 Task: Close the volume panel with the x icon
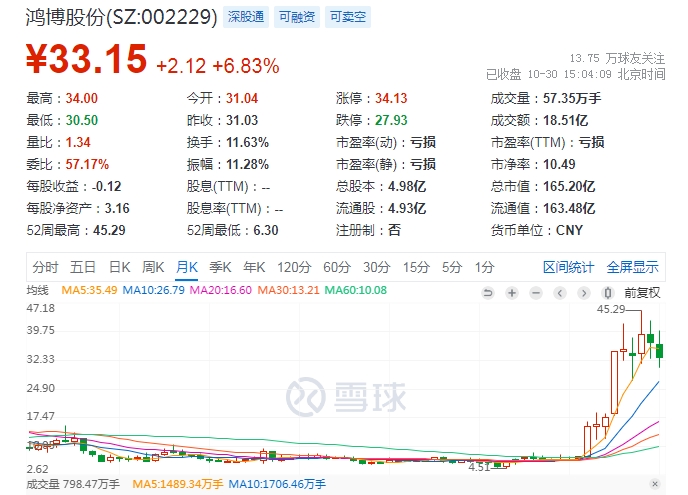pyautogui.click(x=655, y=484)
